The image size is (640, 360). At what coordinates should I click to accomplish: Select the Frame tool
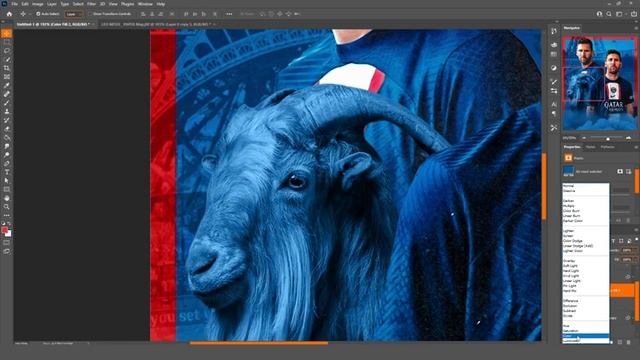tap(7, 77)
